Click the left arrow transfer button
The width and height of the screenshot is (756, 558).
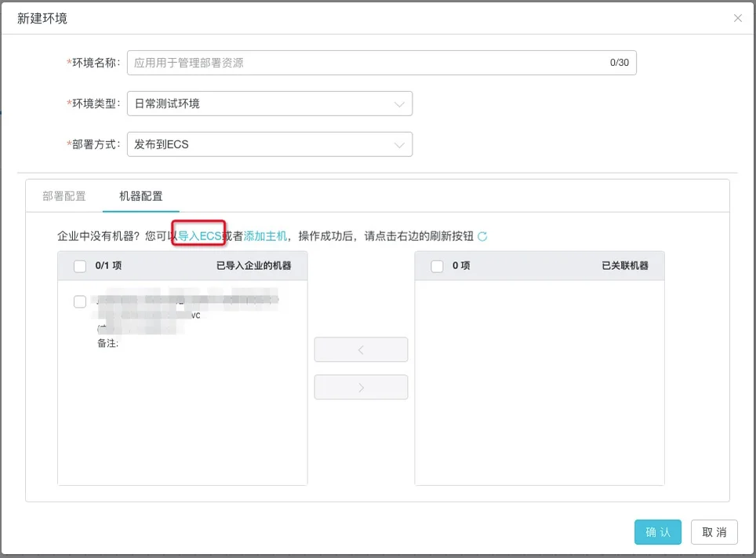361,349
